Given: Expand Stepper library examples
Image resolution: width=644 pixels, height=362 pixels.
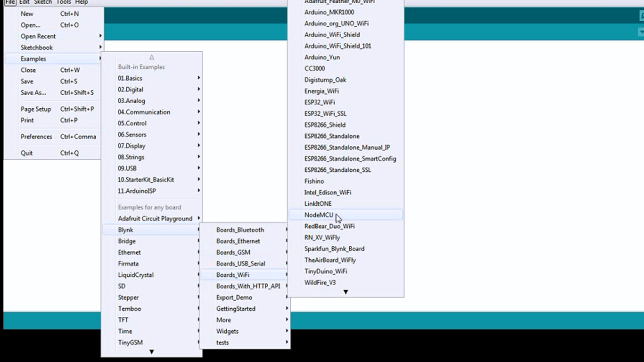Looking at the screenshot, I should 152,298.
